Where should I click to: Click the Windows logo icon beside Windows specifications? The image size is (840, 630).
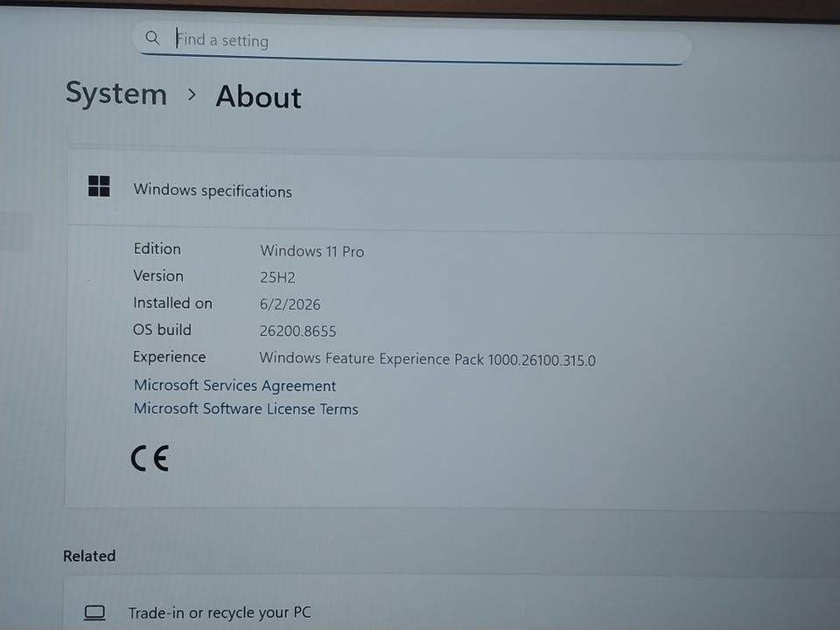point(99,185)
